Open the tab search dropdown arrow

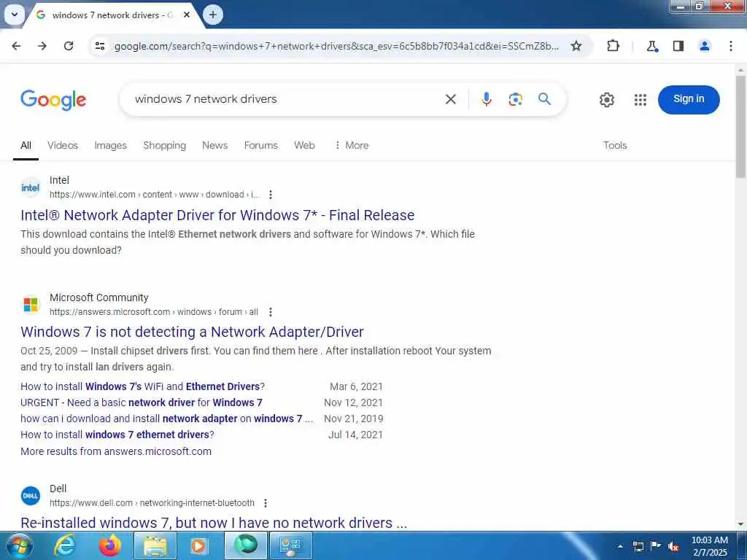tap(15, 15)
